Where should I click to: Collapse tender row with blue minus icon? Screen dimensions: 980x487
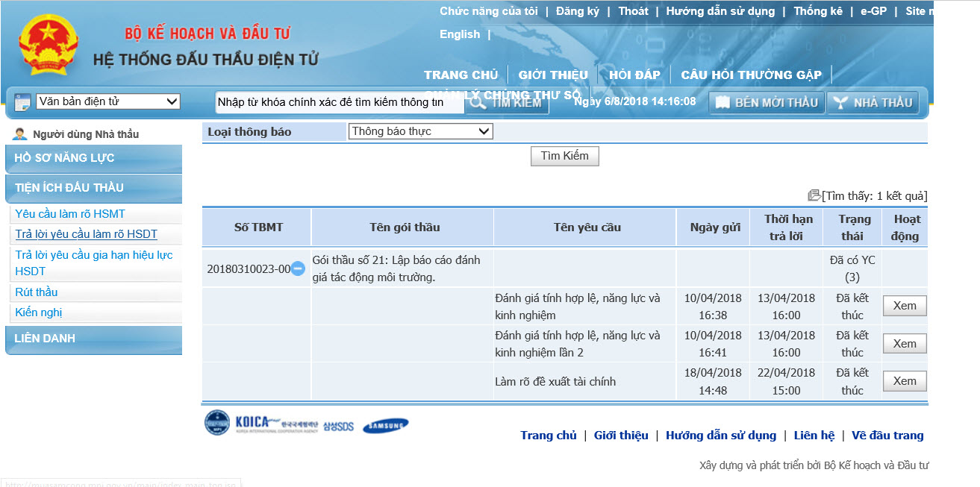(x=298, y=268)
